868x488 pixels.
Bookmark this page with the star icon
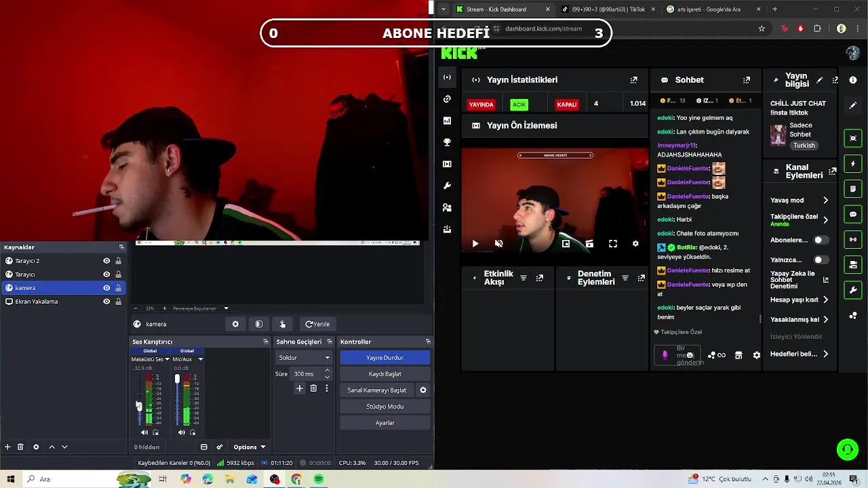(x=762, y=28)
